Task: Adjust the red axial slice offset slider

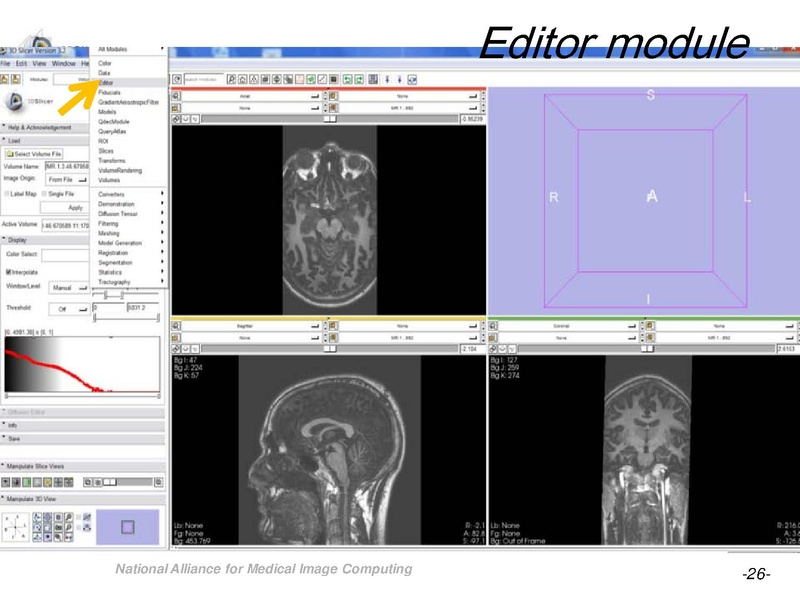Action: click(x=330, y=119)
